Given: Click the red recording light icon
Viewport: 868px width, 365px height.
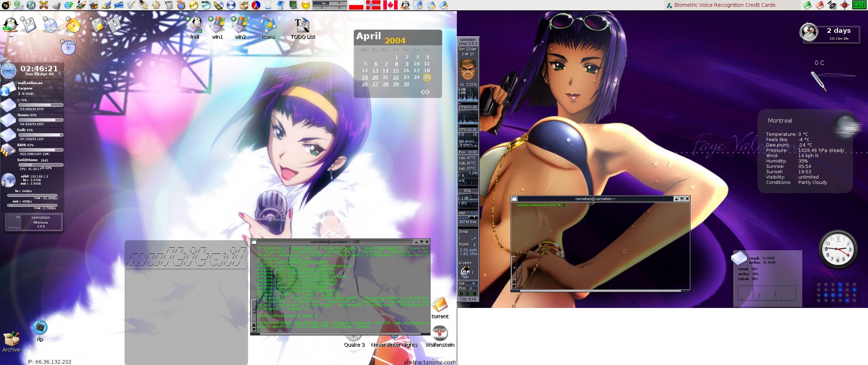Looking at the screenshot, I should pyautogui.click(x=844, y=5).
